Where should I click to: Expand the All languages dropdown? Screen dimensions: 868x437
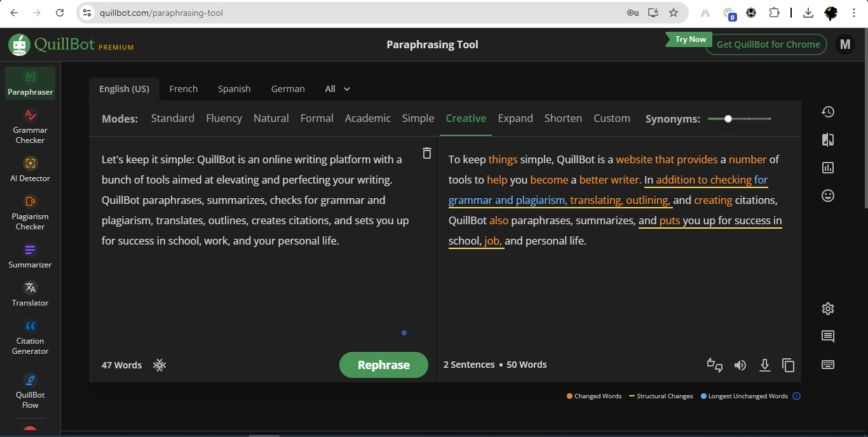pyautogui.click(x=337, y=89)
